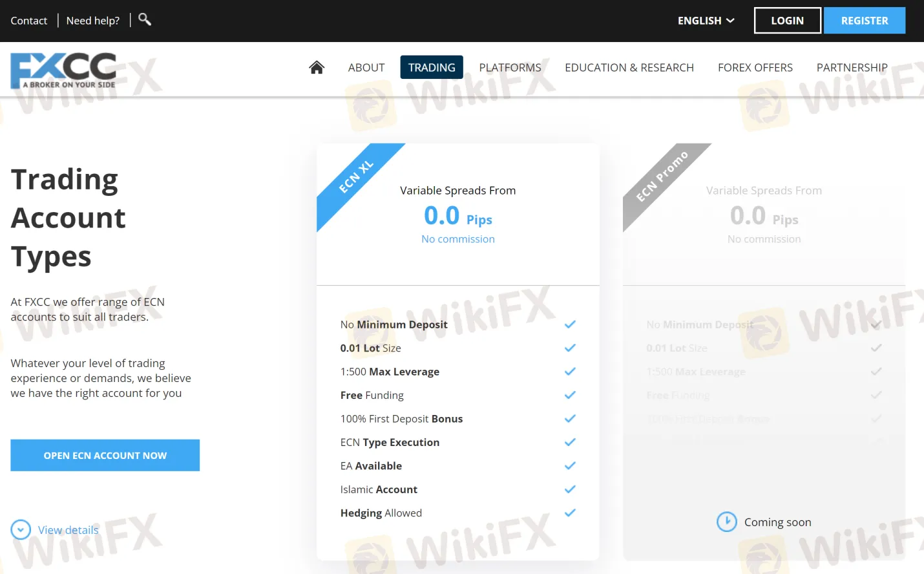Screen dimensions: 924x574
Task: Open the FOREX OFFERS menu
Action: pyautogui.click(x=755, y=67)
